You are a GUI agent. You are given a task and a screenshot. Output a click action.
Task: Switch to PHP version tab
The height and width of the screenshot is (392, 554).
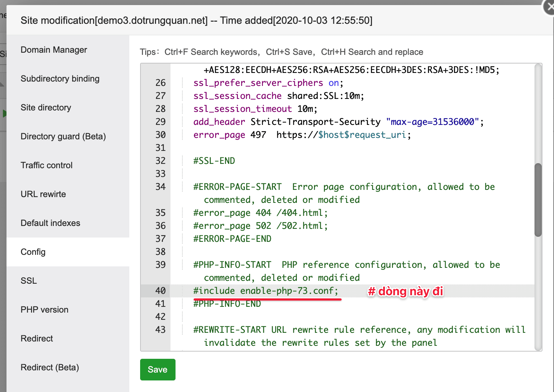point(44,310)
